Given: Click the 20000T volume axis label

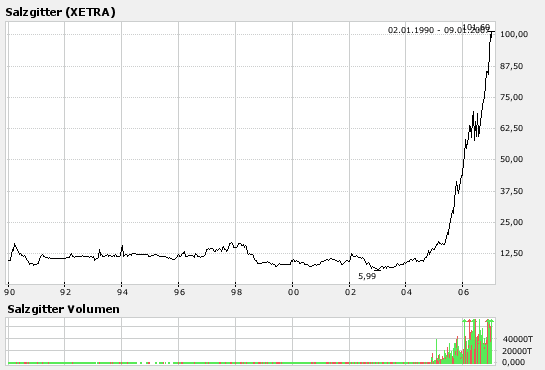Looking at the screenshot, I should point(517,351).
